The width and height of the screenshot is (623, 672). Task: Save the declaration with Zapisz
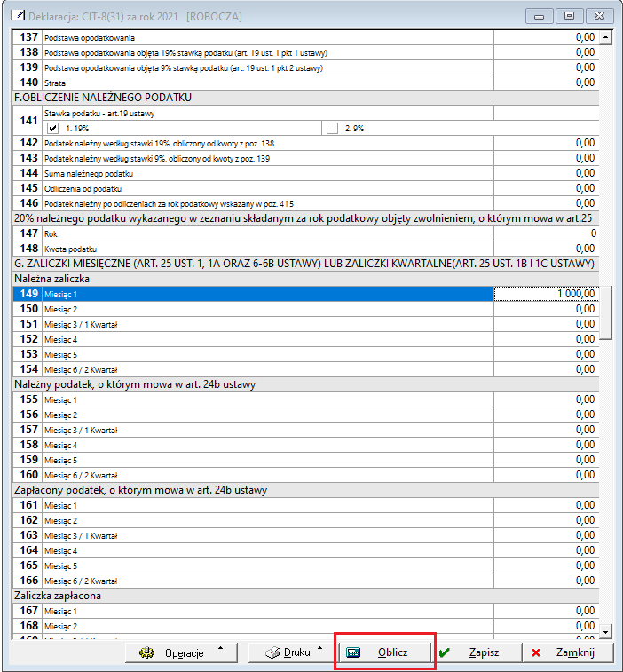point(477,652)
